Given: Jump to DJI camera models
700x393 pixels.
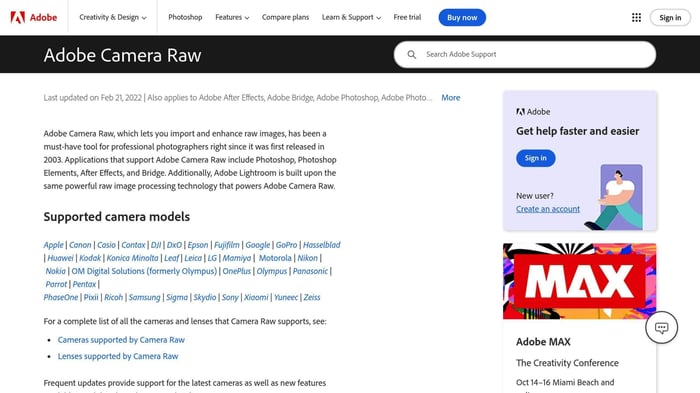Looking at the screenshot, I should click(x=156, y=245).
